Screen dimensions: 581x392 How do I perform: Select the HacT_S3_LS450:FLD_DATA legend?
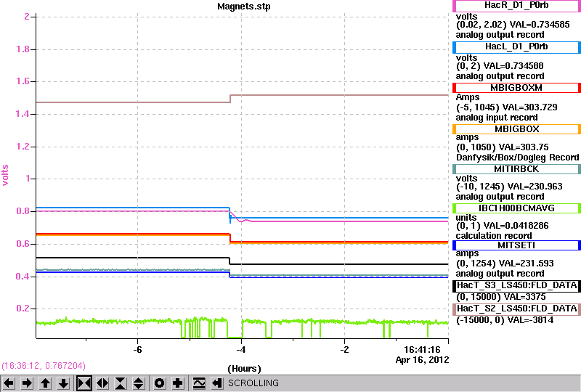(x=516, y=286)
